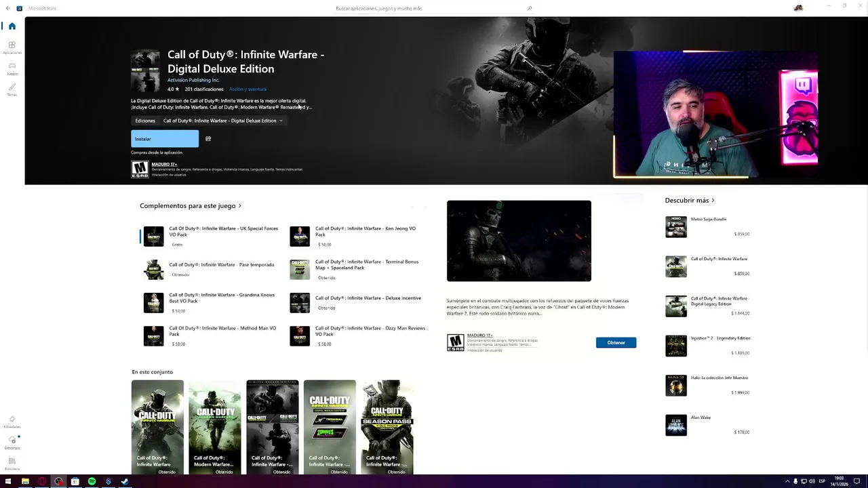The width and height of the screenshot is (868, 488).
Task: Open Call of Duty: Infinite Warfare $859 item
Action: [707, 266]
